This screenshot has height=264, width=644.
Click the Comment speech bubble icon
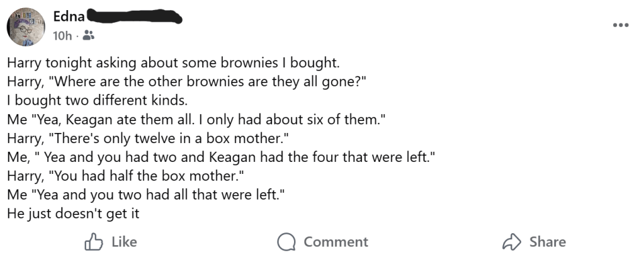coord(286,243)
